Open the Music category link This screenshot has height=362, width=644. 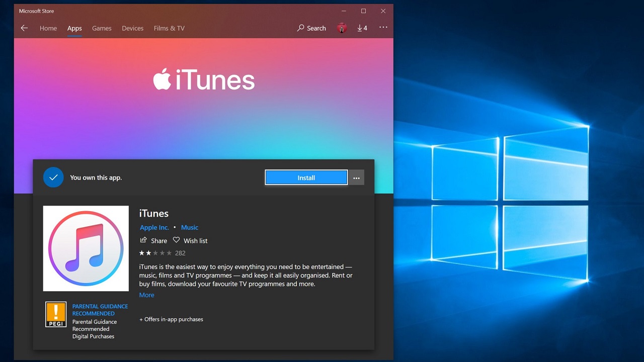pos(190,227)
